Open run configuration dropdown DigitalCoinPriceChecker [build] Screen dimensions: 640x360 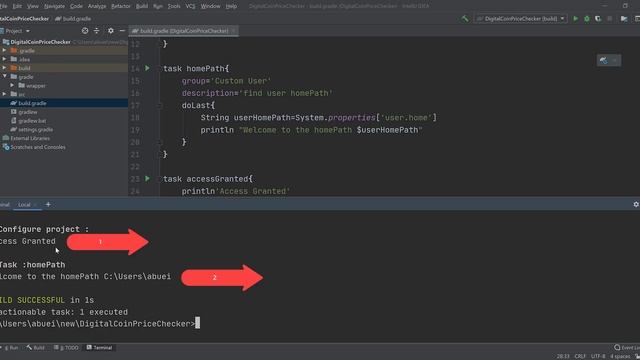(520, 19)
